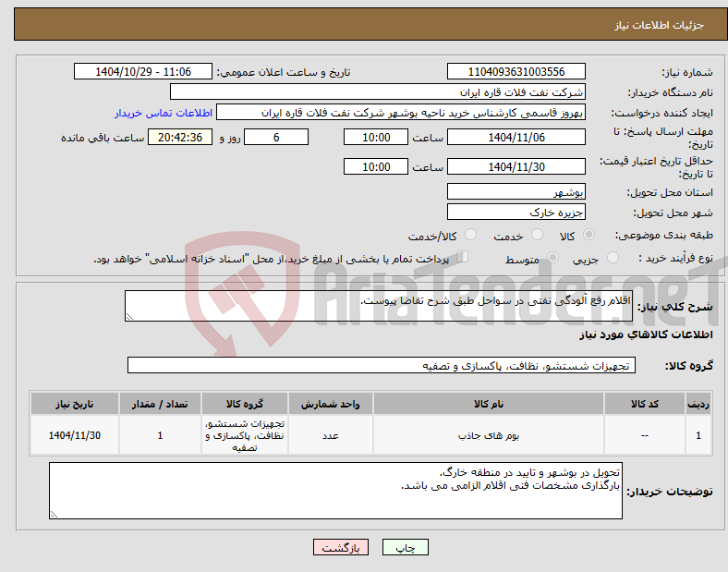Click the announcement date field 1404/10/29 - 11:06
Viewport: 728px width, 572px height.
[143, 71]
